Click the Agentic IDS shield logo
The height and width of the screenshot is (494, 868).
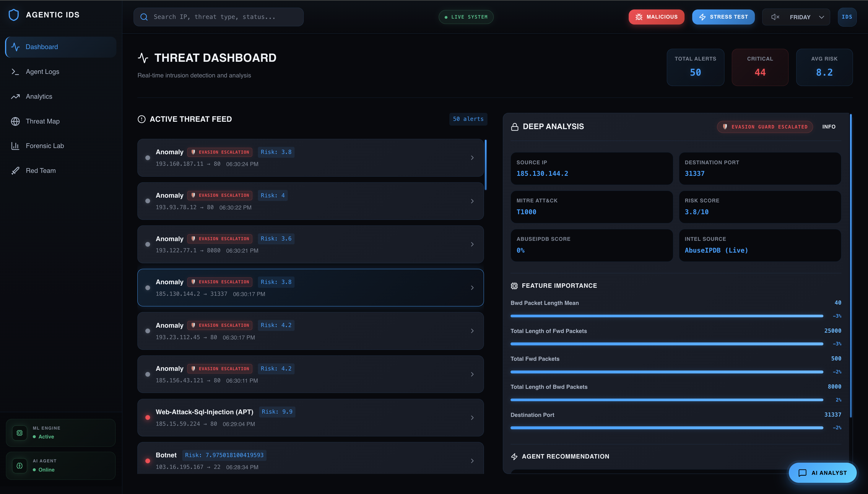(14, 15)
